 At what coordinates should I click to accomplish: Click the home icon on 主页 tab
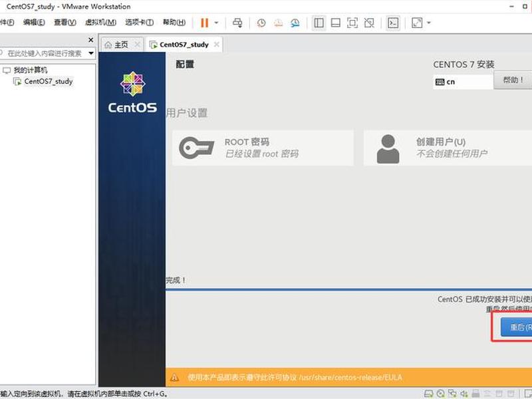click(108, 45)
